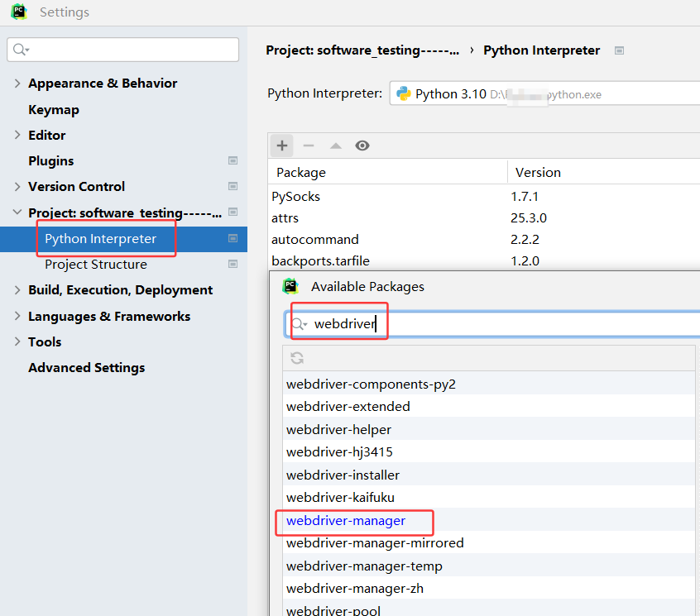Expand Appearance & Behavior section
The width and height of the screenshot is (700, 616).
(x=17, y=83)
